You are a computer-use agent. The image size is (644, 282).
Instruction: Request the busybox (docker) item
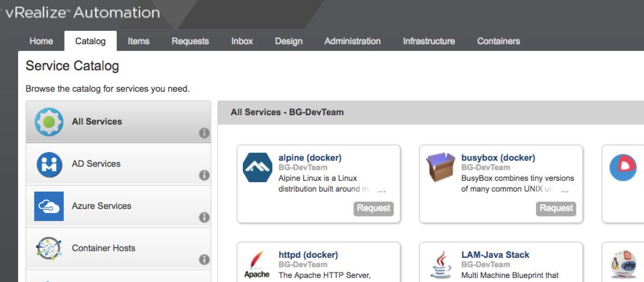click(x=556, y=208)
